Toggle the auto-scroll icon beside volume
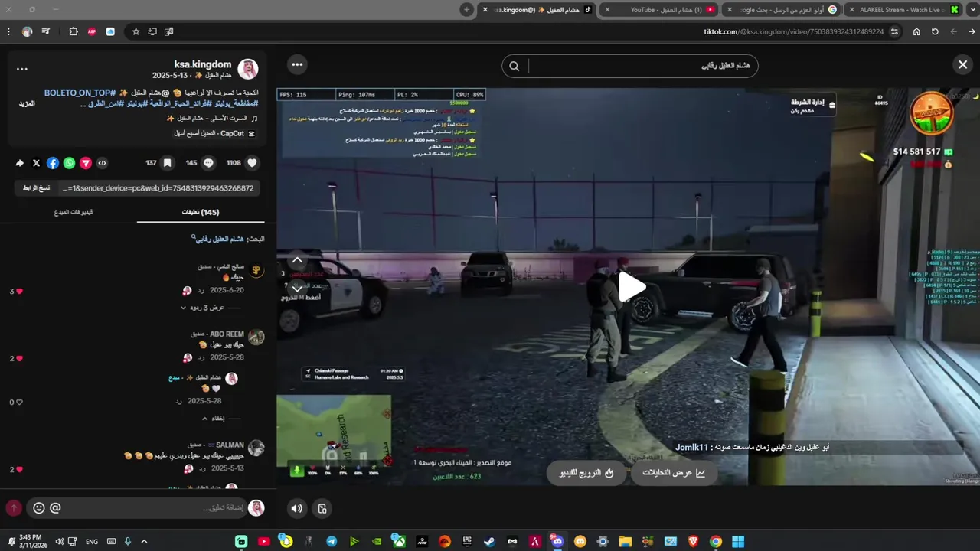This screenshot has height=551, width=980. (322, 508)
